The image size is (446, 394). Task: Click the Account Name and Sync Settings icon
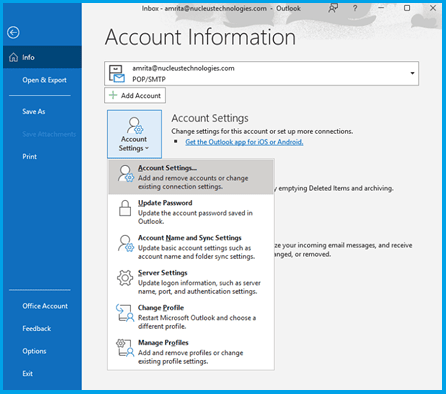pyautogui.click(x=126, y=243)
